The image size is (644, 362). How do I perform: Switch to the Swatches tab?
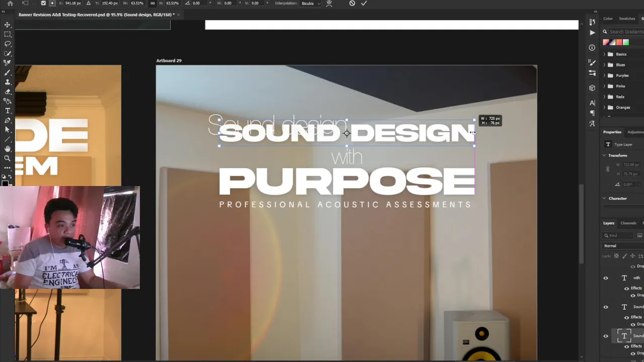[x=627, y=19]
